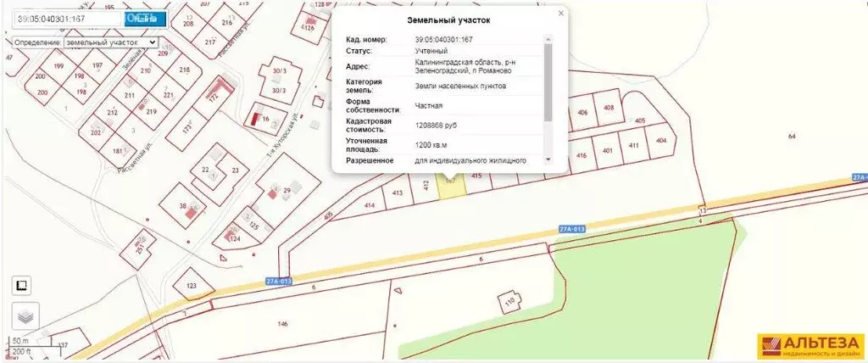Image resolution: width=868 pixels, height=363 pixels.
Task: Select parcel 411 on the map
Action: 634,145
